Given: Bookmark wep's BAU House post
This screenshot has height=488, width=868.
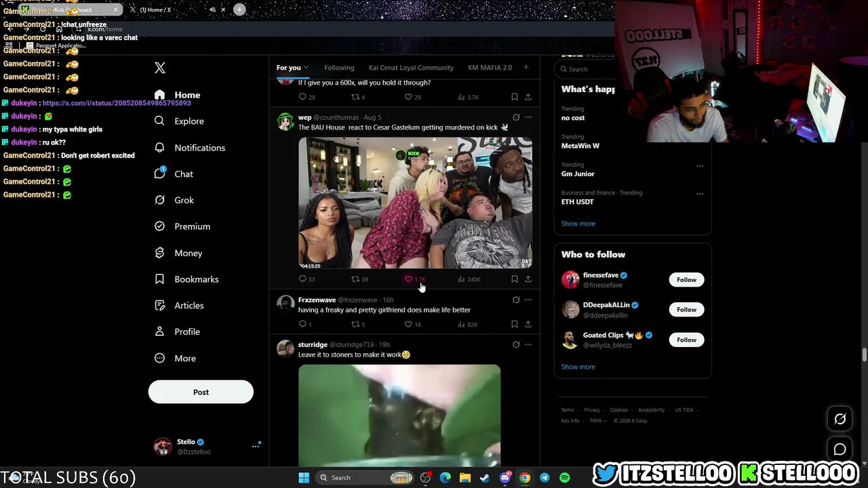Looking at the screenshot, I should click(515, 279).
